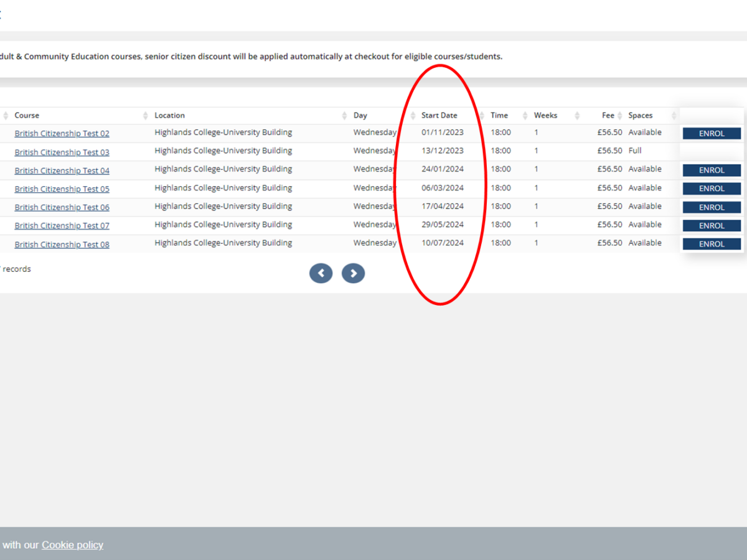
Task: Sort table by Course column
Action: click(27, 116)
